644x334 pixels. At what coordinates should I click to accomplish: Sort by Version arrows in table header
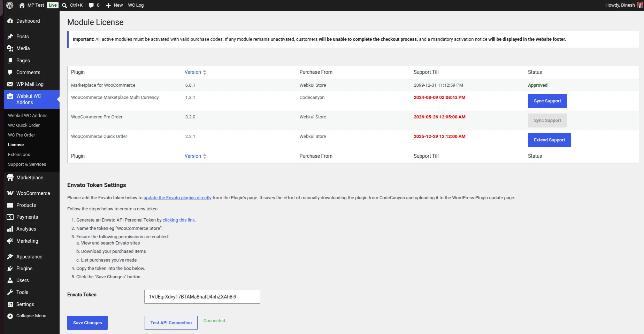[x=205, y=72]
